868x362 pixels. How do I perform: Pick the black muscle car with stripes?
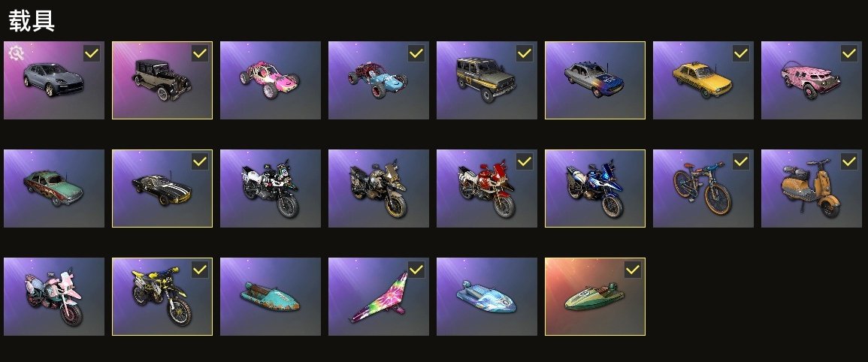(x=162, y=189)
